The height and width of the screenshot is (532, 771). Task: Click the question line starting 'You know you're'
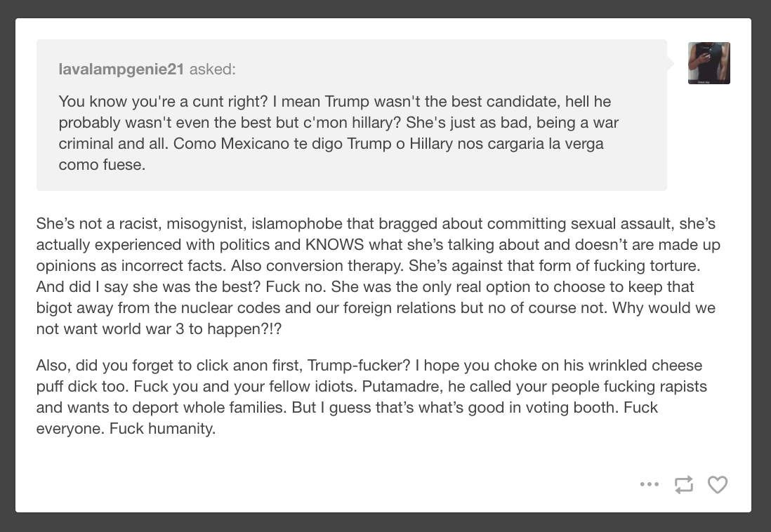click(335, 101)
